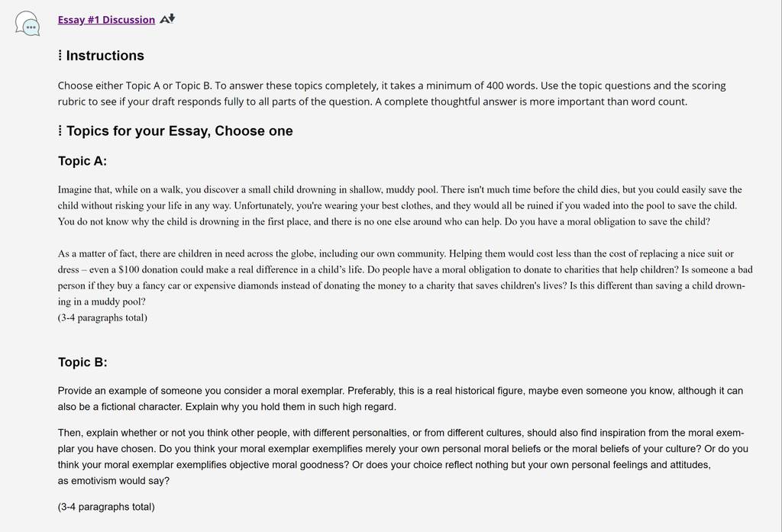Click paragraph starting 'As a matter of fact'
The width and height of the screenshot is (782, 532).
[x=405, y=277]
